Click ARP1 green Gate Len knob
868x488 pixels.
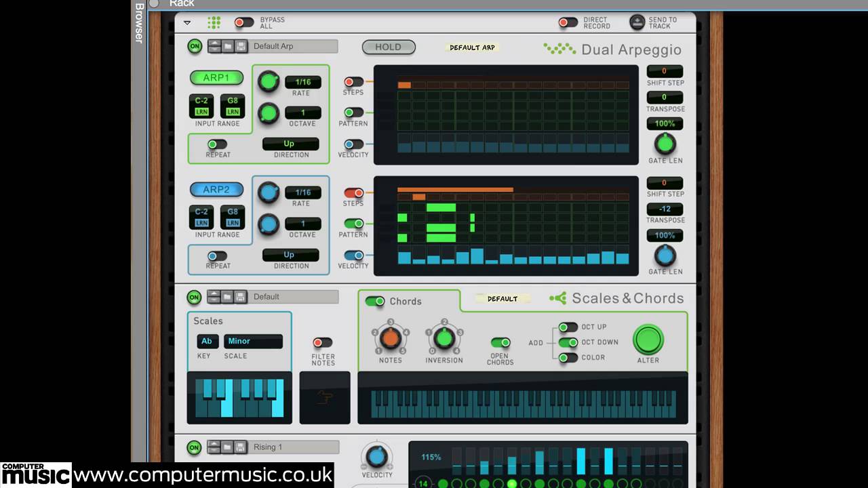[665, 144]
